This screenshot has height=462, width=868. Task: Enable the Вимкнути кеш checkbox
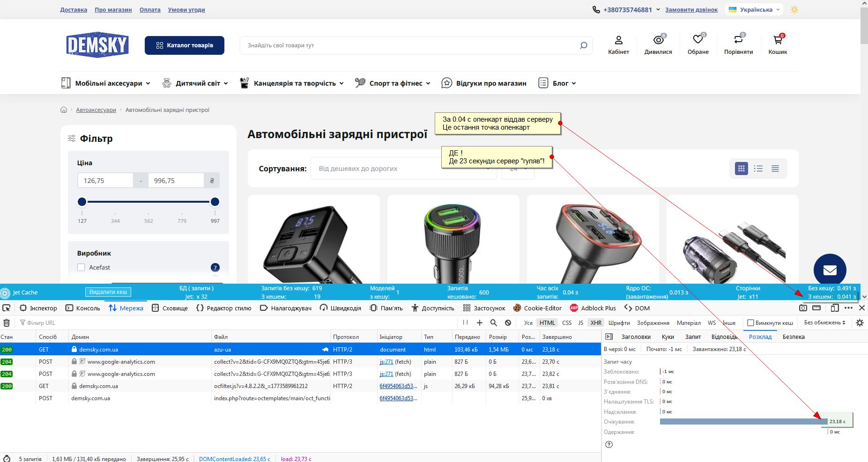(750, 323)
